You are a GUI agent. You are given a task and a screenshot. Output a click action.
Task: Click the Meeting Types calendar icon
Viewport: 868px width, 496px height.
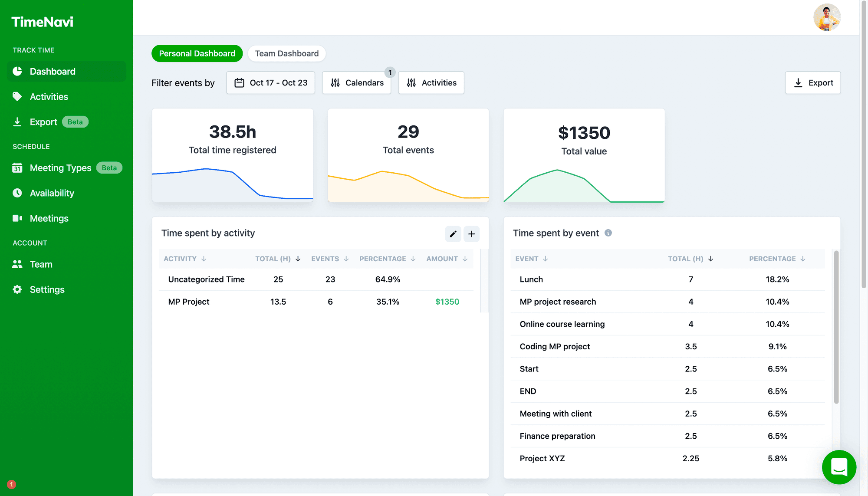17,168
